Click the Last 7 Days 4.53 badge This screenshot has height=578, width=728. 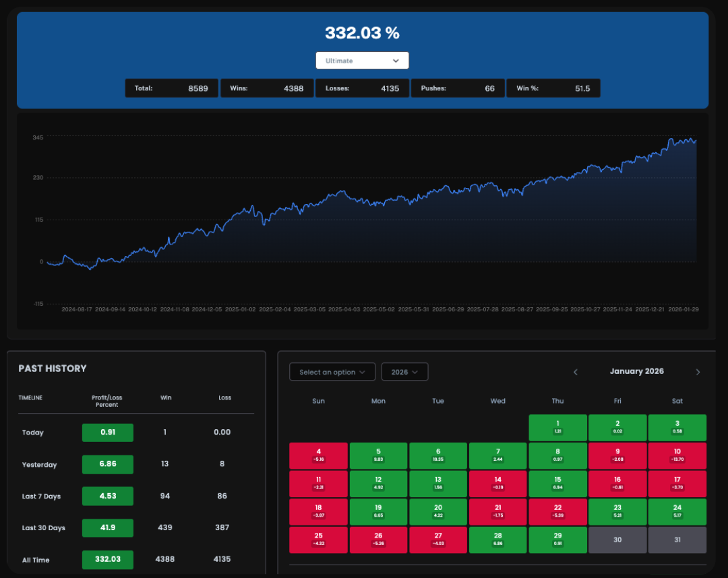coord(107,496)
